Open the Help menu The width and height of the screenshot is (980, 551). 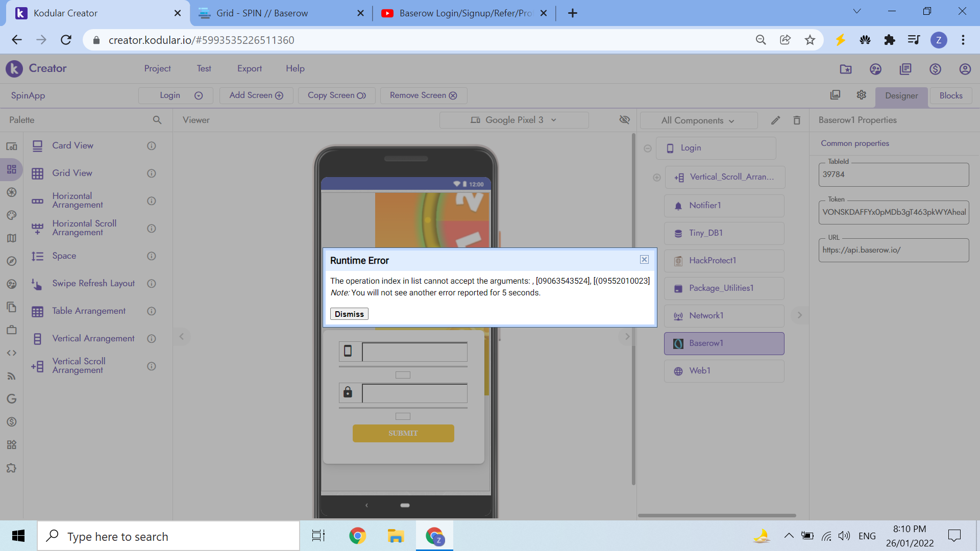tap(295, 68)
